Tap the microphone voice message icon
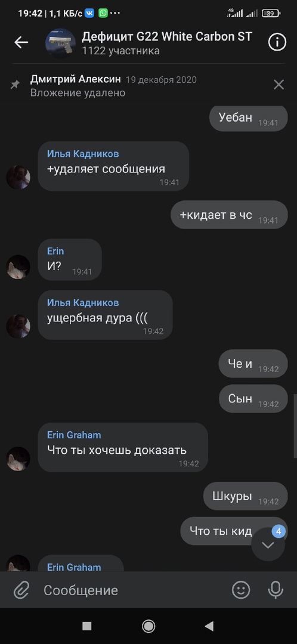The image size is (297, 644). (x=276, y=590)
